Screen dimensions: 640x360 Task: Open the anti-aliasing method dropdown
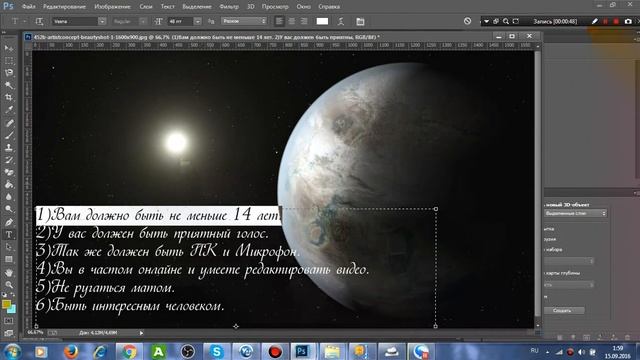pyautogui.click(x=244, y=21)
